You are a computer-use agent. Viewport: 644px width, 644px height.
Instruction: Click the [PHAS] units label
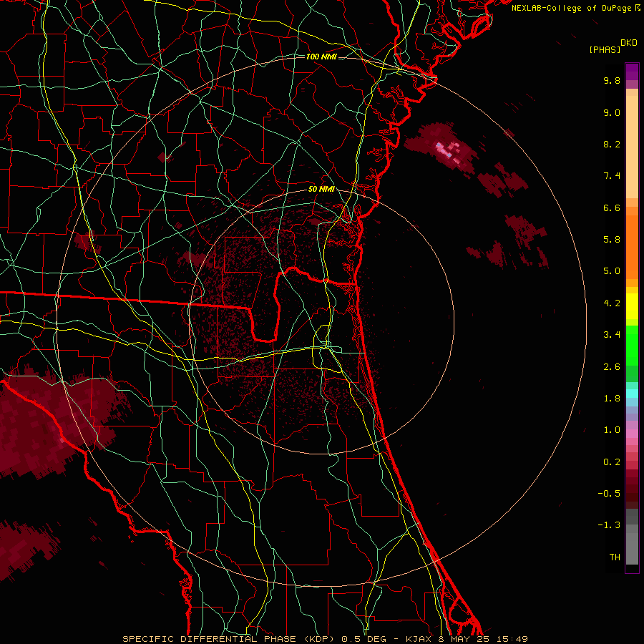(605, 50)
